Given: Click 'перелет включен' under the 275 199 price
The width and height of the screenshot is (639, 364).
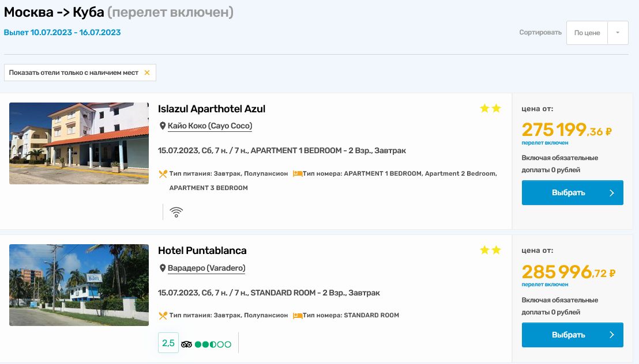Looking at the screenshot, I should 545,143.
